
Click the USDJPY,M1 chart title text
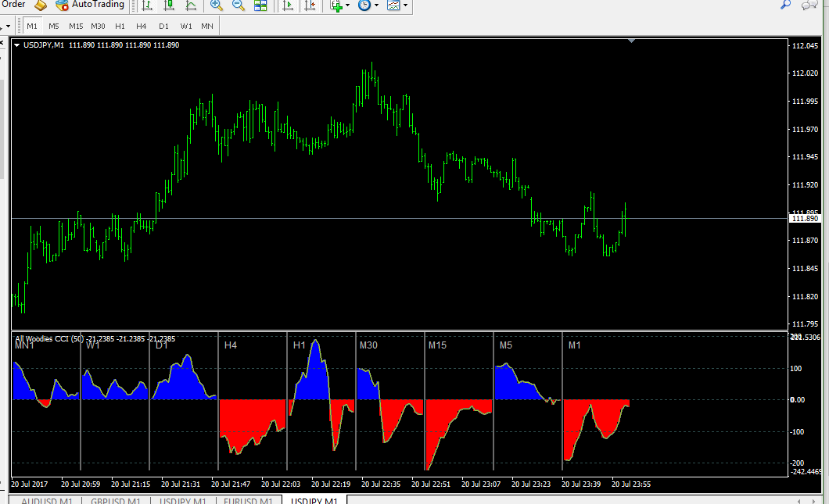(x=43, y=45)
